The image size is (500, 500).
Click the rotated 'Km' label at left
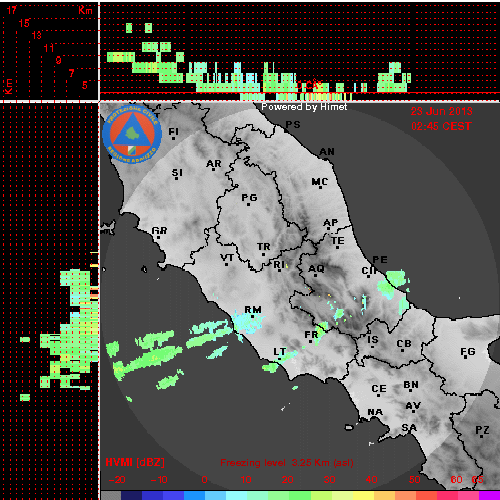(8, 87)
